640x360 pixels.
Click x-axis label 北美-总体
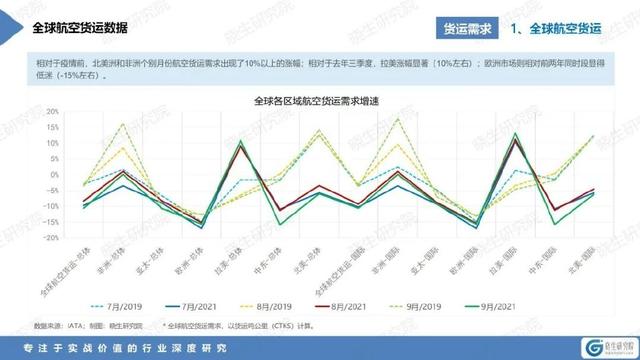307,260
